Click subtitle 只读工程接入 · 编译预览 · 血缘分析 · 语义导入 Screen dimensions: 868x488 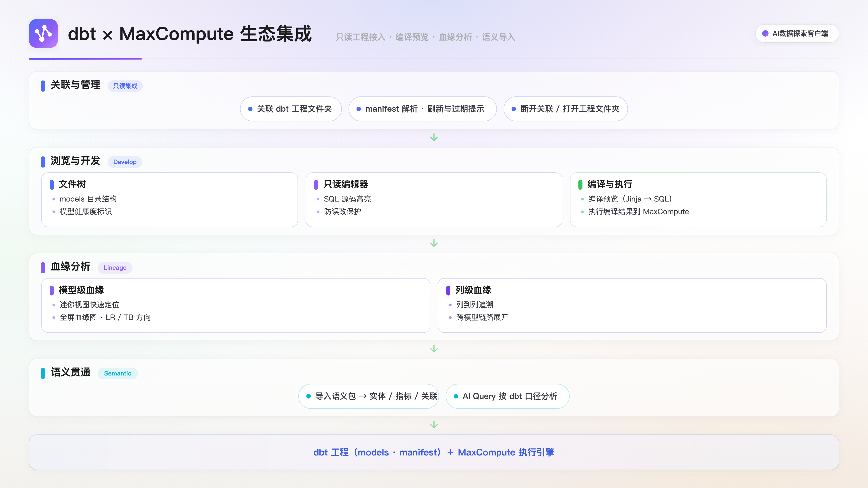coord(425,37)
